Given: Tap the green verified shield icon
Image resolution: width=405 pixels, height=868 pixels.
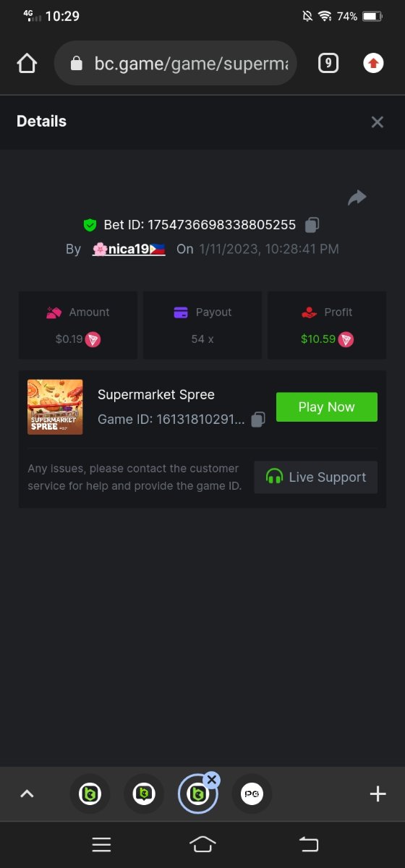Looking at the screenshot, I should click(90, 225).
